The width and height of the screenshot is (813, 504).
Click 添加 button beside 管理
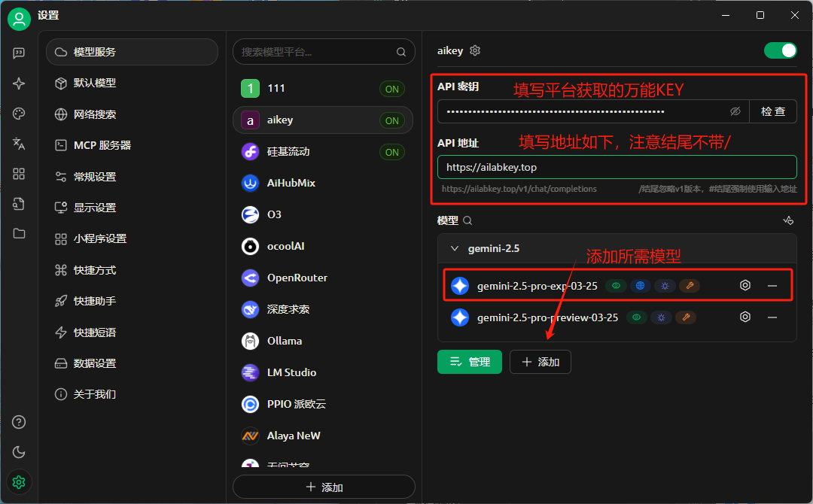coord(540,362)
